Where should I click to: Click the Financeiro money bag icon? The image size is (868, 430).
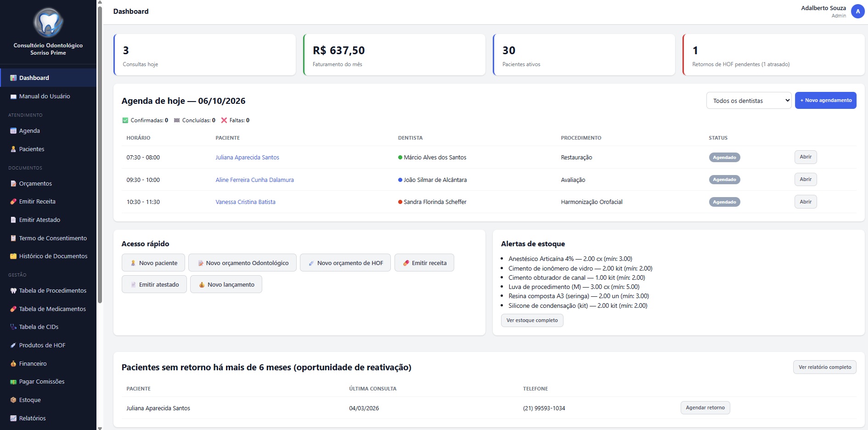(x=13, y=364)
